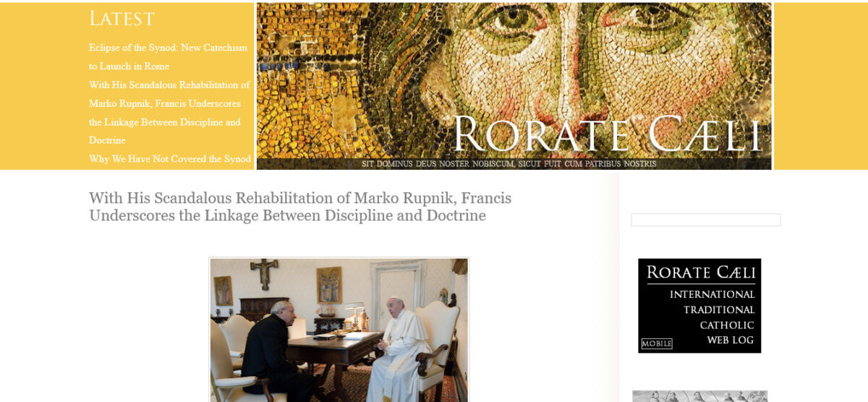Click the large 'Rorate Cæli' banner title text

pyautogui.click(x=608, y=134)
